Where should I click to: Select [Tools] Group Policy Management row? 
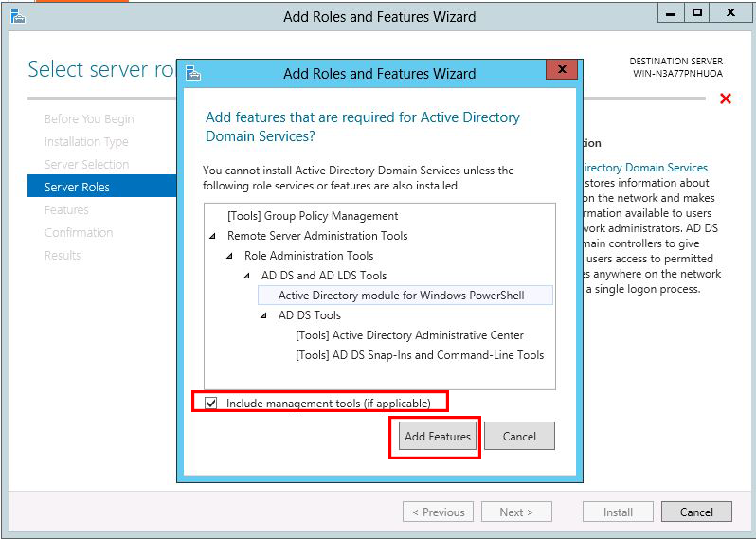[313, 216]
